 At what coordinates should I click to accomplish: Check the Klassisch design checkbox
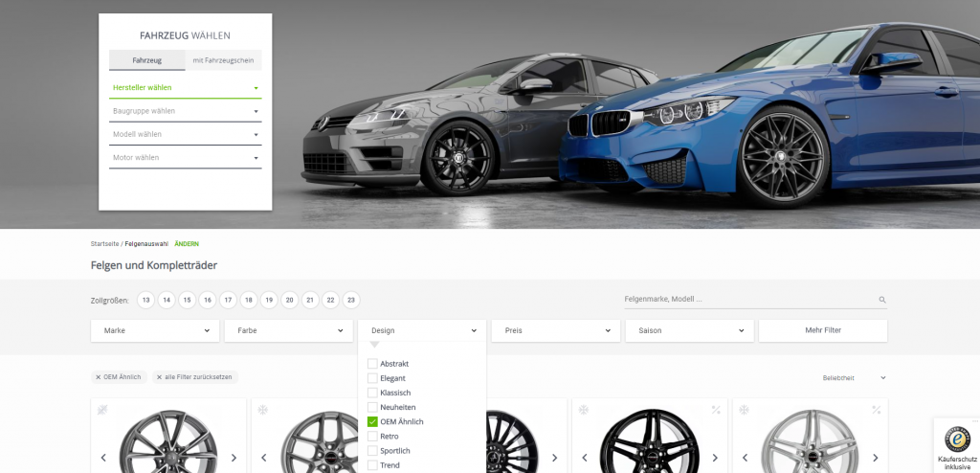pyautogui.click(x=372, y=393)
